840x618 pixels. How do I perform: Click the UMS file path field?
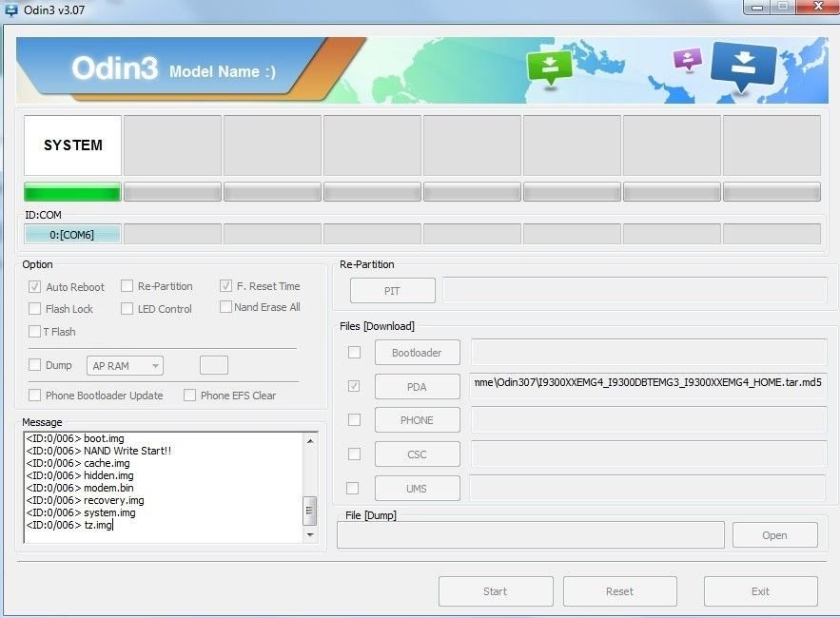[x=648, y=489]
